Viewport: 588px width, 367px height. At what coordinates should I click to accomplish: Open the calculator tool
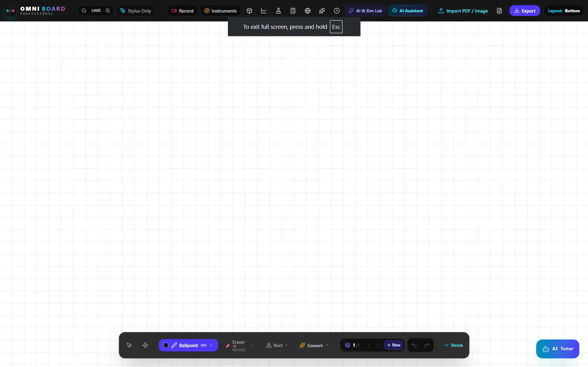pyautogui.click(x=293, y=11)
